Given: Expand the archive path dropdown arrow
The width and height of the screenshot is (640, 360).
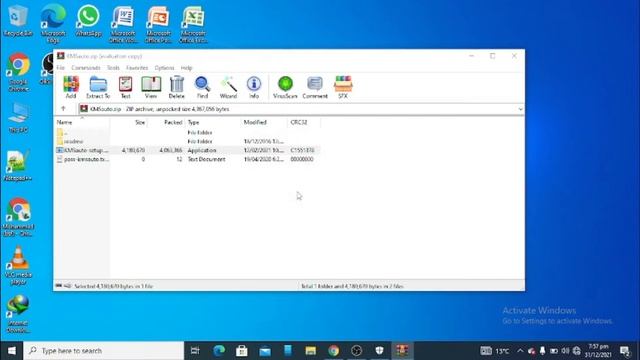Looking at the screenshot, I should tap(520, 109).
